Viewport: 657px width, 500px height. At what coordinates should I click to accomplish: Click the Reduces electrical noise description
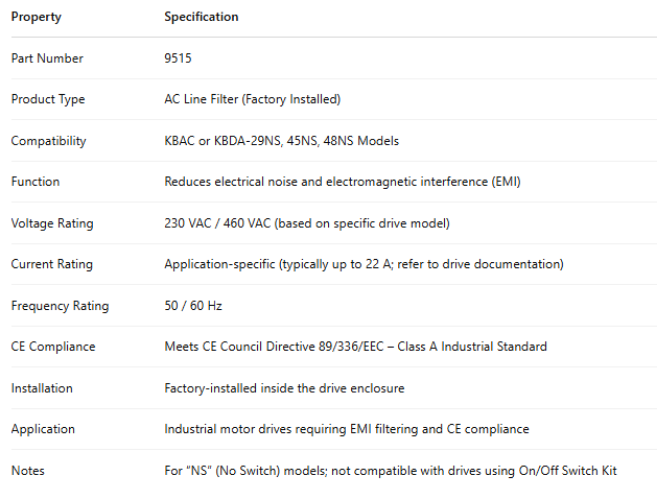(342, 182)
